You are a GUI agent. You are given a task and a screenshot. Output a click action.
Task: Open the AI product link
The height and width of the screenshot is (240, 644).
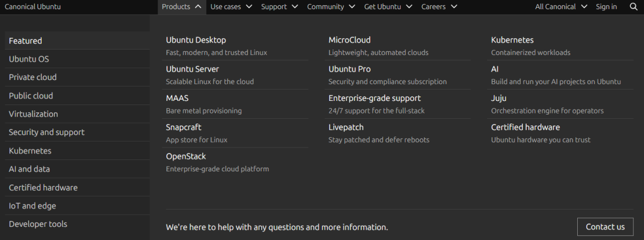click(495, 69)
